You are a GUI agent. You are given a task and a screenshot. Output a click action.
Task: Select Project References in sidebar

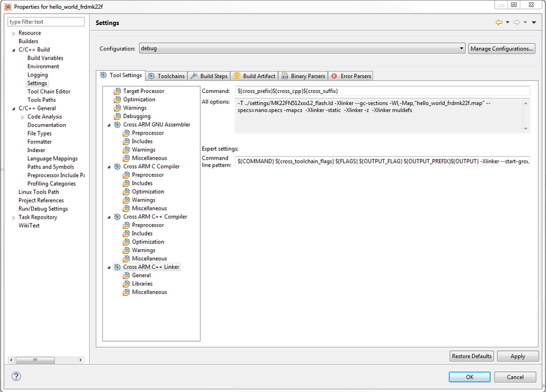[41, 200]
